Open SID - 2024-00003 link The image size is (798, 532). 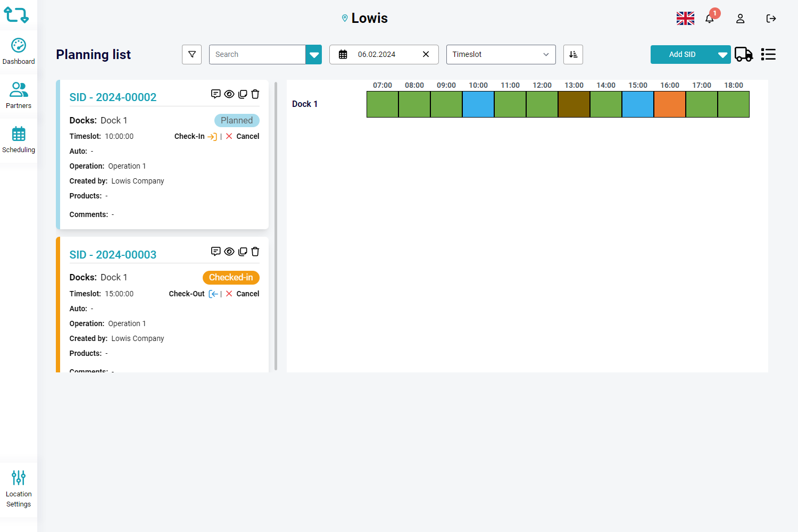click(113, 255)
